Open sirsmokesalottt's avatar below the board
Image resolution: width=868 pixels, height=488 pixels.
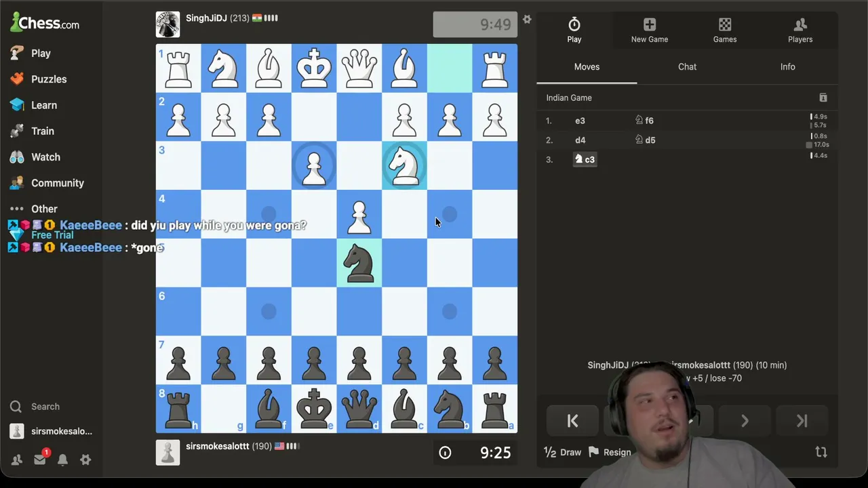(x=167, y=452)
